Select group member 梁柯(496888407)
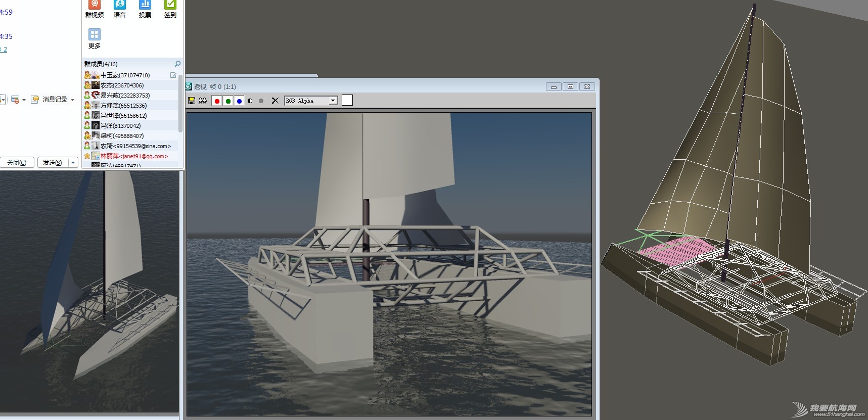The height and width of the screenshot is (420, 868). 130,136
